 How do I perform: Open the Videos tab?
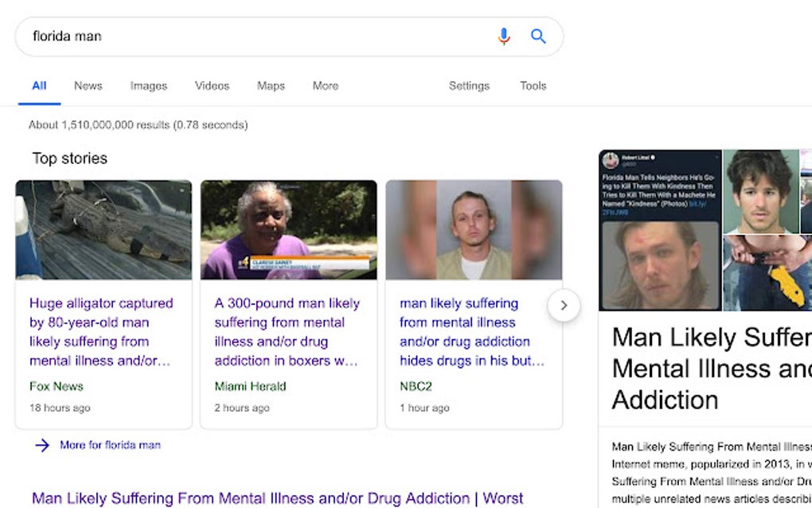point(212,85)
